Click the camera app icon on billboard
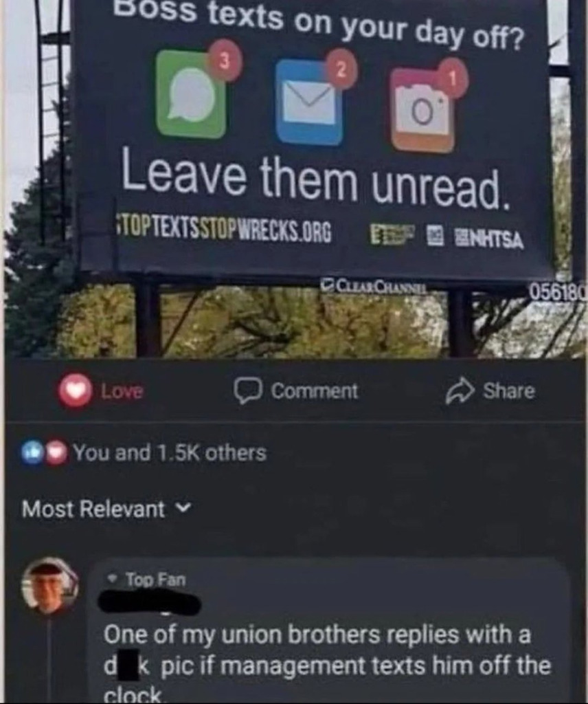588x704 pixels. pyautogui.click(x=422, y=109)
